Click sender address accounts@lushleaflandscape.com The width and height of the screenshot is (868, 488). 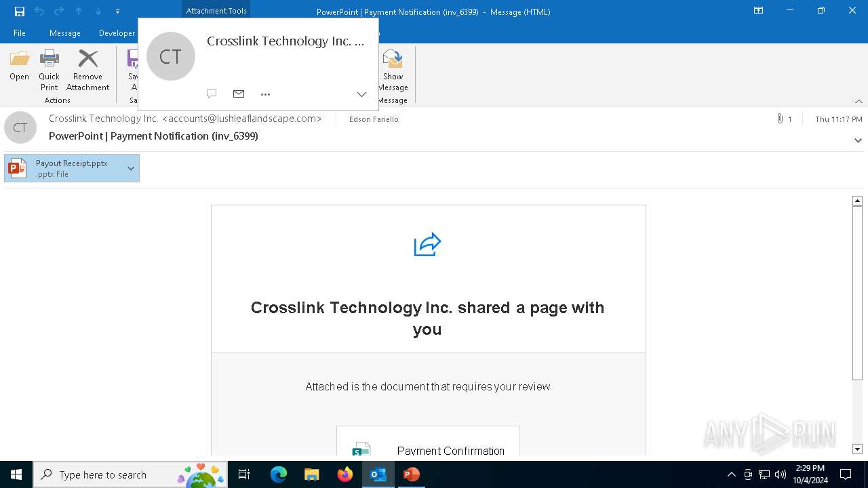(242, 119)
